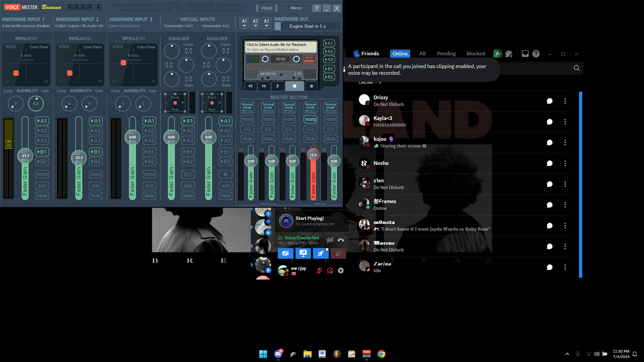
Task: Unmute the Discord microphone
Action: tap(319, 270)
